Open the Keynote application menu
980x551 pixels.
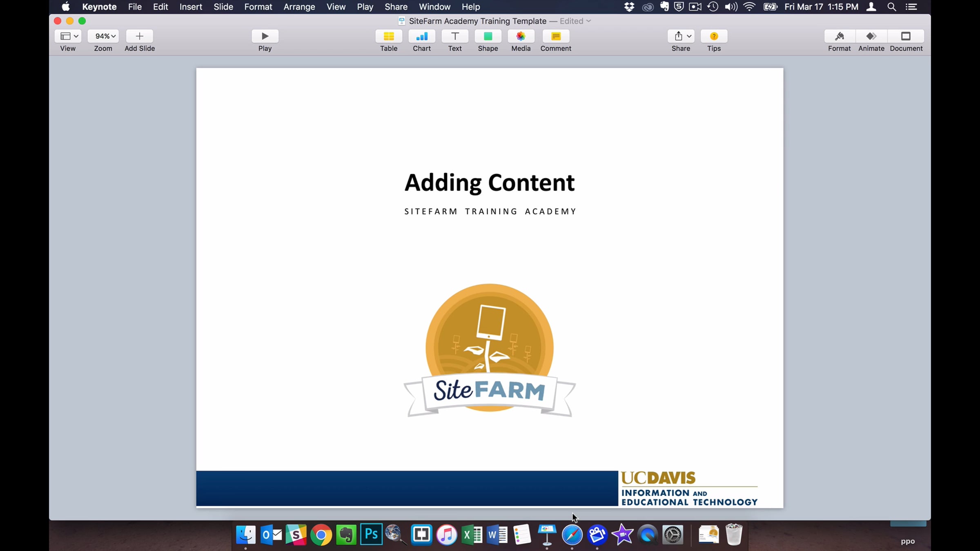(x=99, y=7)
